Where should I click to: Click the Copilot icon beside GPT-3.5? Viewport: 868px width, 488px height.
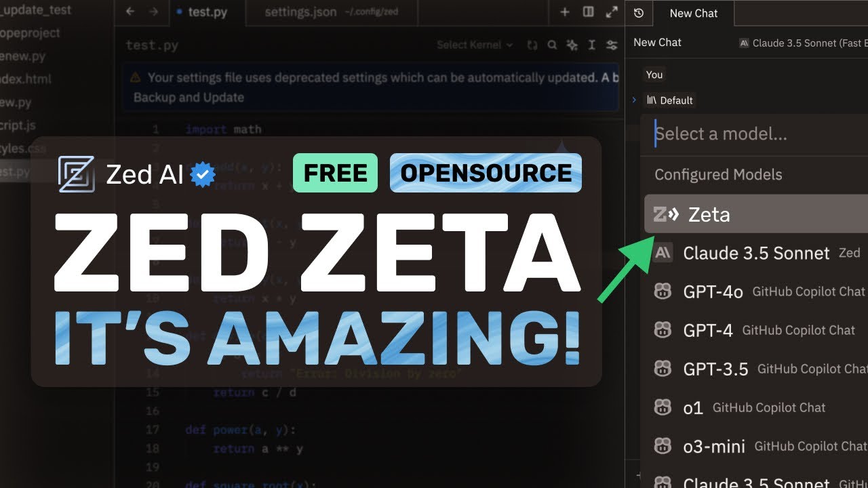pyautogui.click(x=663, y=369)
